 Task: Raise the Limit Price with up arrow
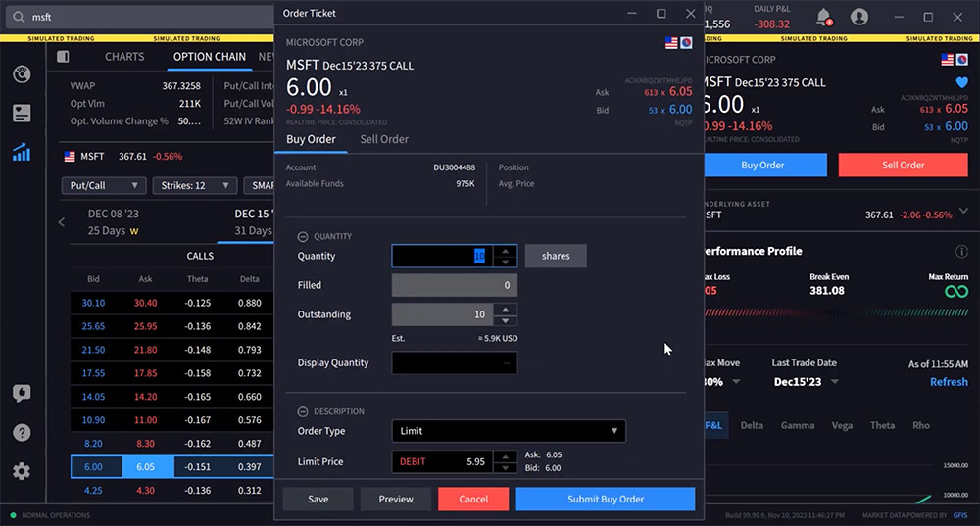click(505, 456)
